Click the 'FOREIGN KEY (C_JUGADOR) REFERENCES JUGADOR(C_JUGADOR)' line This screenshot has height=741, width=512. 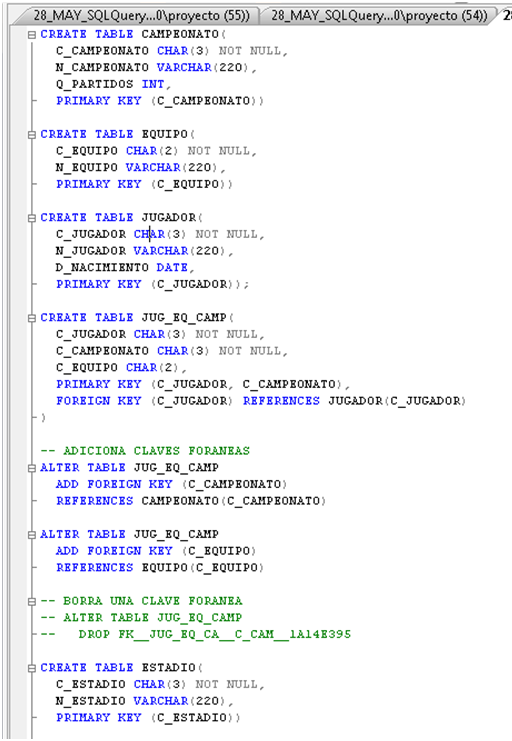(x=261, y=401)
